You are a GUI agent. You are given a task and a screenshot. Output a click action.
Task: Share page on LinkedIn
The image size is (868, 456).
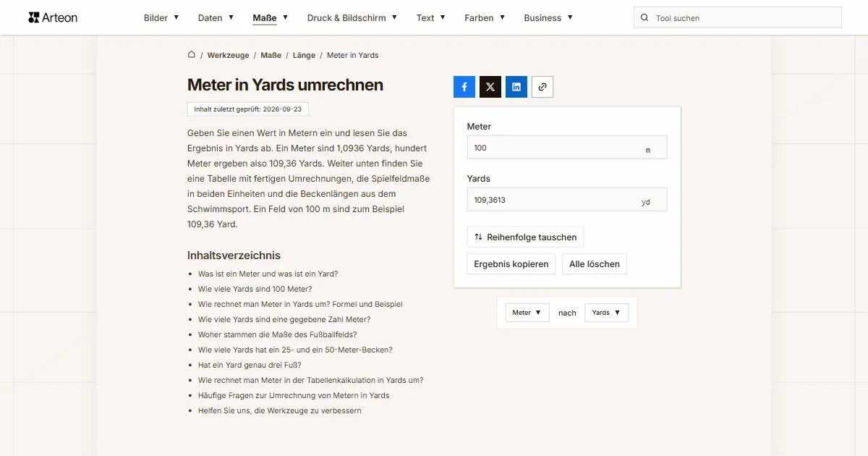[516, 87]
